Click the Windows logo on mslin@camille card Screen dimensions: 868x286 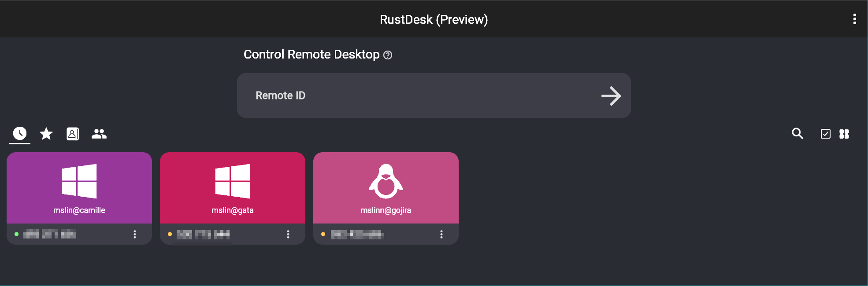(x=79, y=181)
